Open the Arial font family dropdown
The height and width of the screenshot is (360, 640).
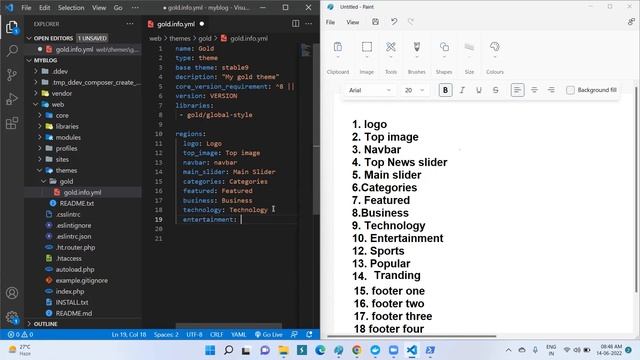pos(369,90)
